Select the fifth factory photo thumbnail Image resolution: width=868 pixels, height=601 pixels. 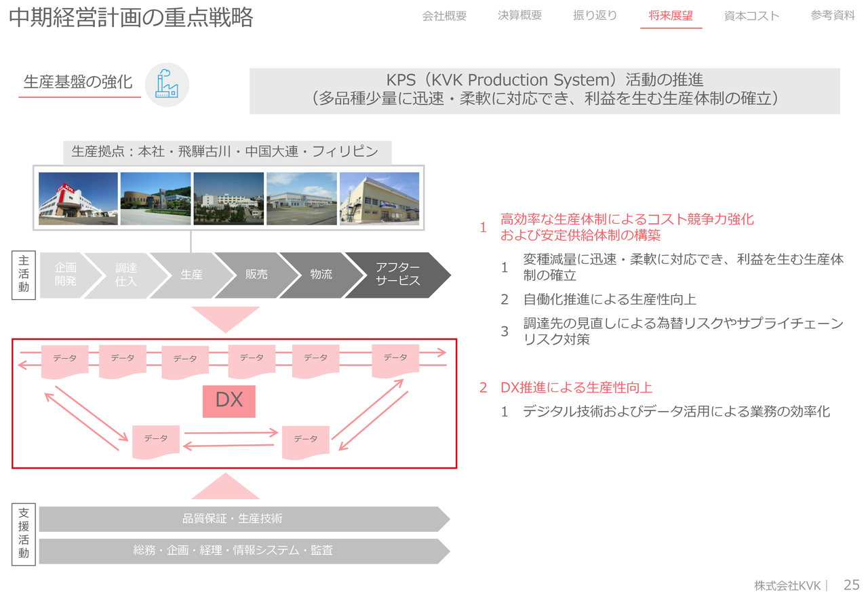pyautogui.click(x=379, y=198)
